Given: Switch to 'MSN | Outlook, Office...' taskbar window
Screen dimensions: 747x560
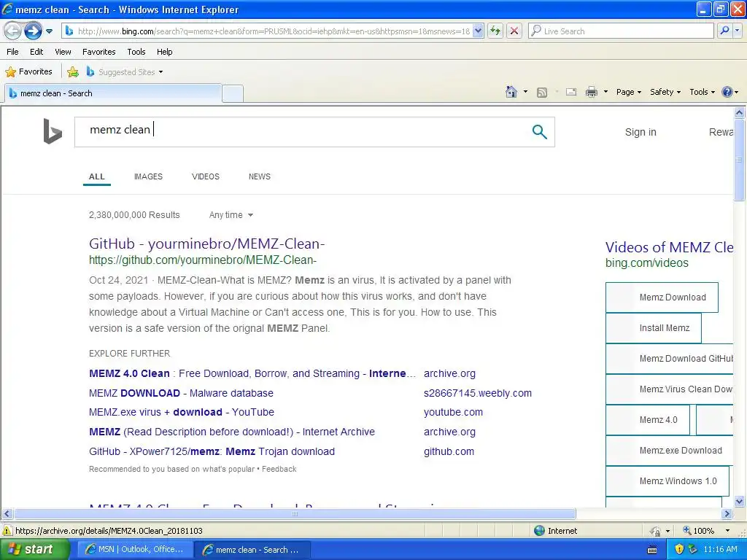Looking at the screenshot, I should click(x=135, y=550).
